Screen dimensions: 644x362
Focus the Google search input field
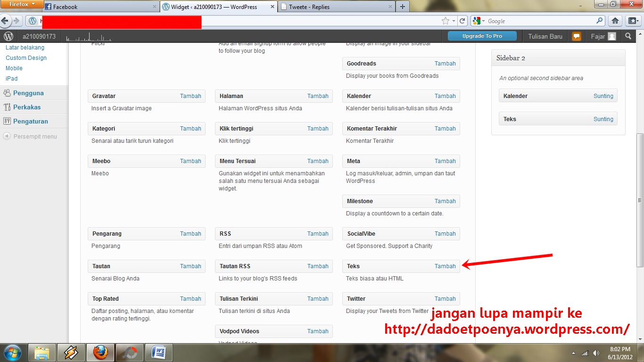click(540, 21)
